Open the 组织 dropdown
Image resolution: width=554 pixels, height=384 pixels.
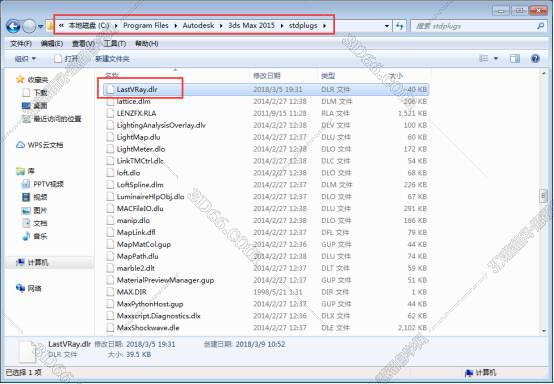coord(25,59)
